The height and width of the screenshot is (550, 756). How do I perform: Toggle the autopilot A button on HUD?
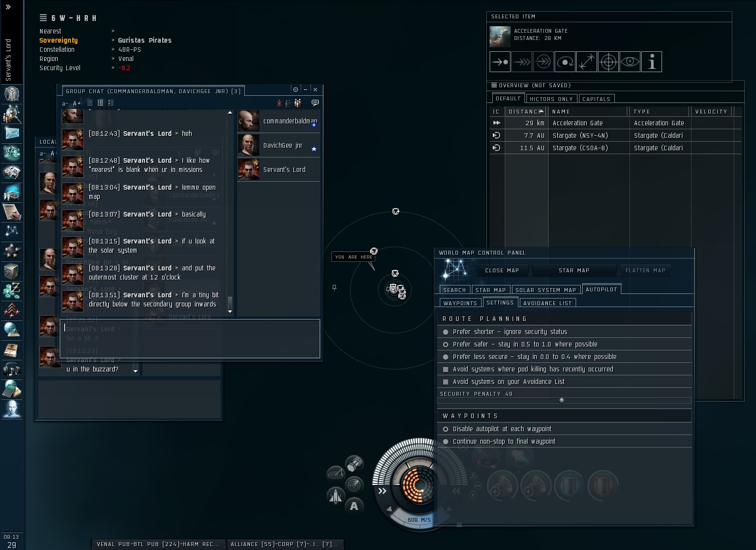(x=354, y=506)
